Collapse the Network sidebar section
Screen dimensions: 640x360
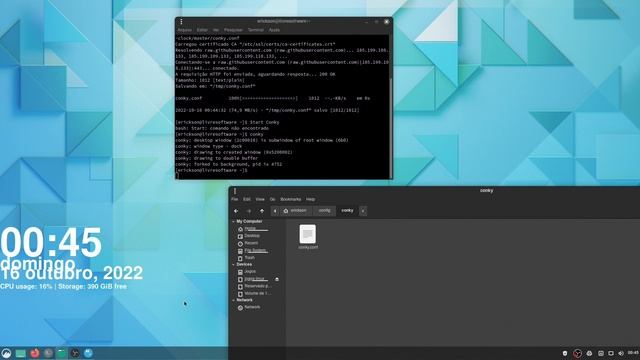(233, 300)
